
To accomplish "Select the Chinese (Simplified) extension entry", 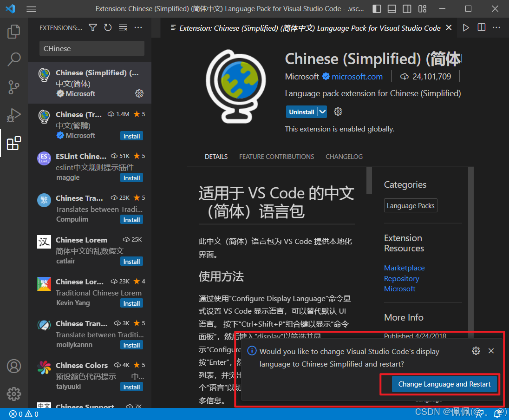I will [x=90, y=83].
